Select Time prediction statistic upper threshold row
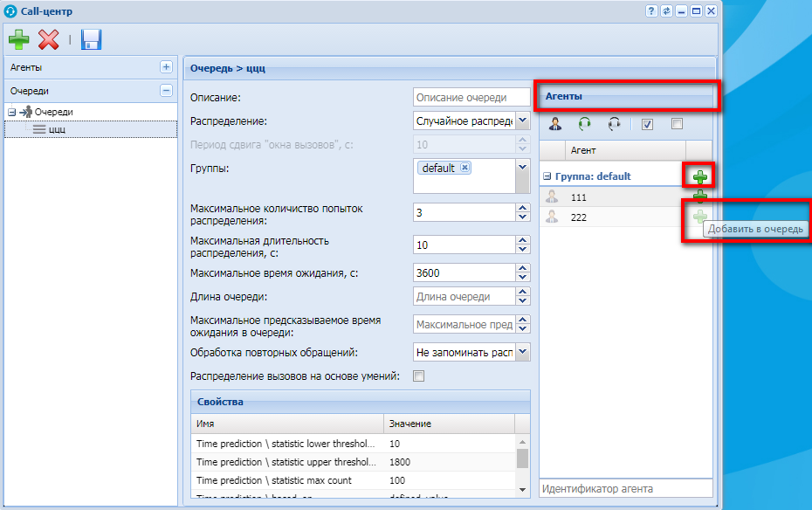Viewport: 812px width, 510px height. click(x=354, y=462)
